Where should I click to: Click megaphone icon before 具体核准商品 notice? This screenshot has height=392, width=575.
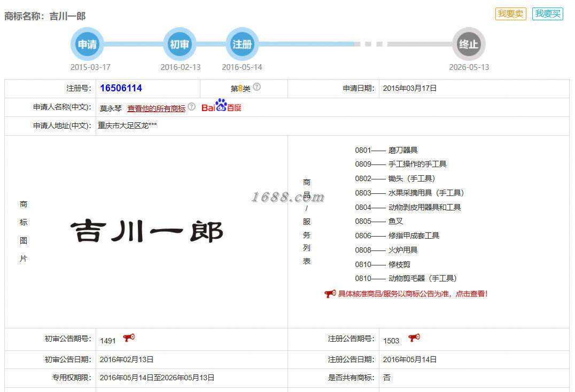tap(330, 294)
